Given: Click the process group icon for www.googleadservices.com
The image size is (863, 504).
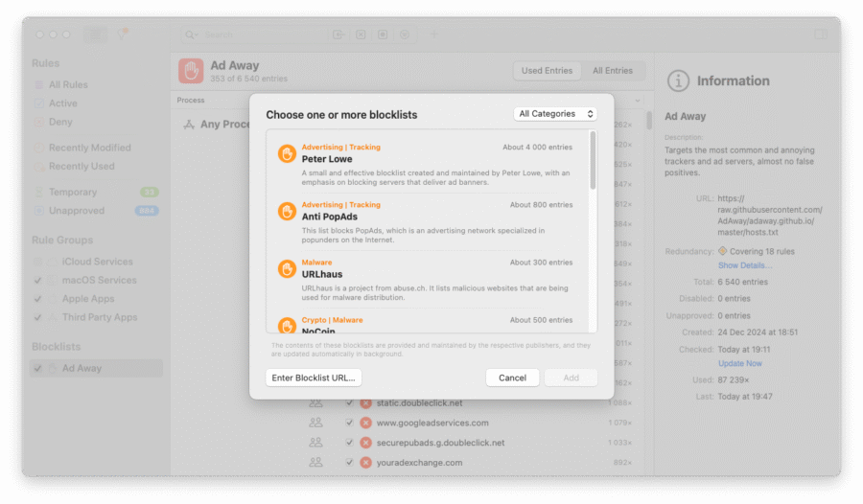Looking at the screenshot, I should click(x=315, y=423).
